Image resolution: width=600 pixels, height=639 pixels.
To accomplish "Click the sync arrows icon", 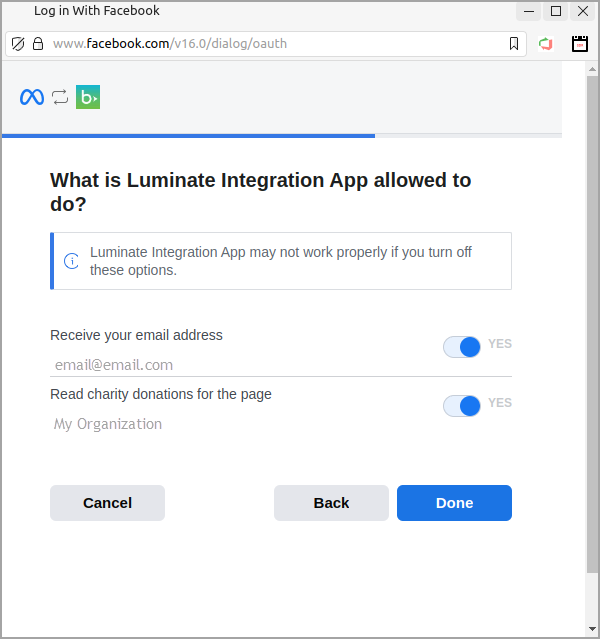I will tap(60, 97).
